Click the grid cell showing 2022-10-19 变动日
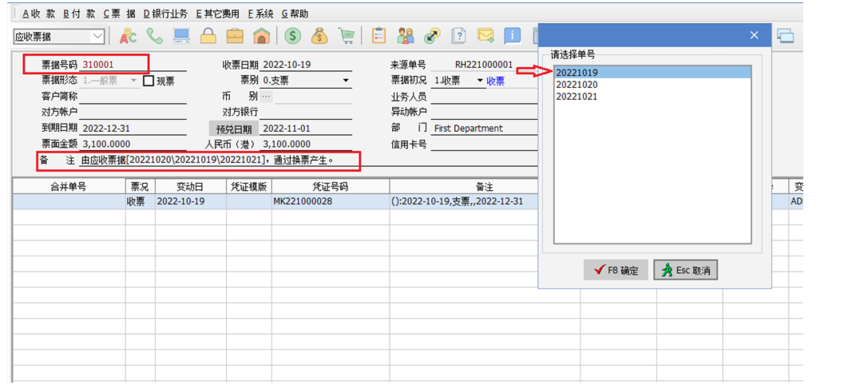This screenshot has height=385, width=860. (191, 201)
